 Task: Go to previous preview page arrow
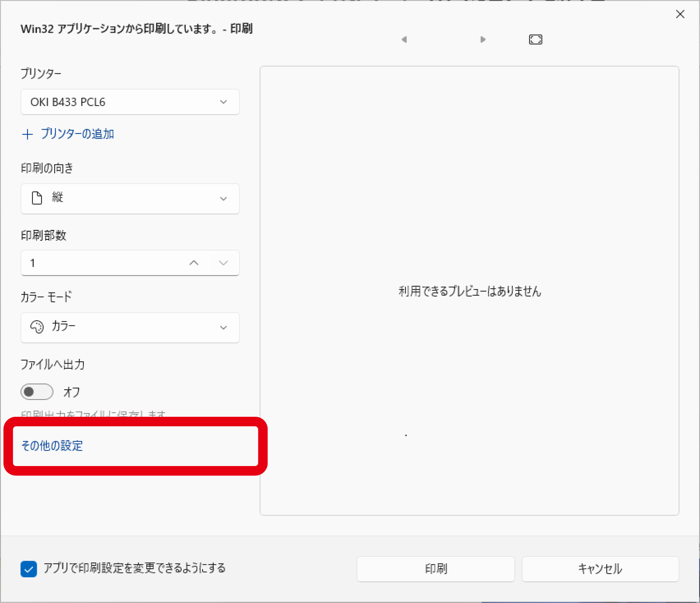click(x=404, y=39)
